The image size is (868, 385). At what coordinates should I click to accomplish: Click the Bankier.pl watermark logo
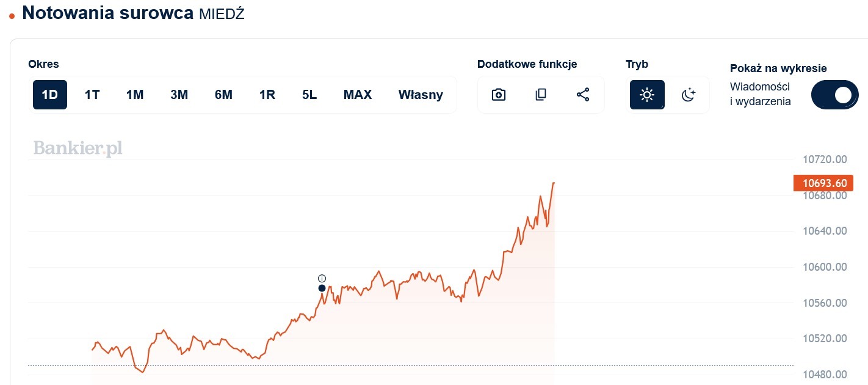78,148
